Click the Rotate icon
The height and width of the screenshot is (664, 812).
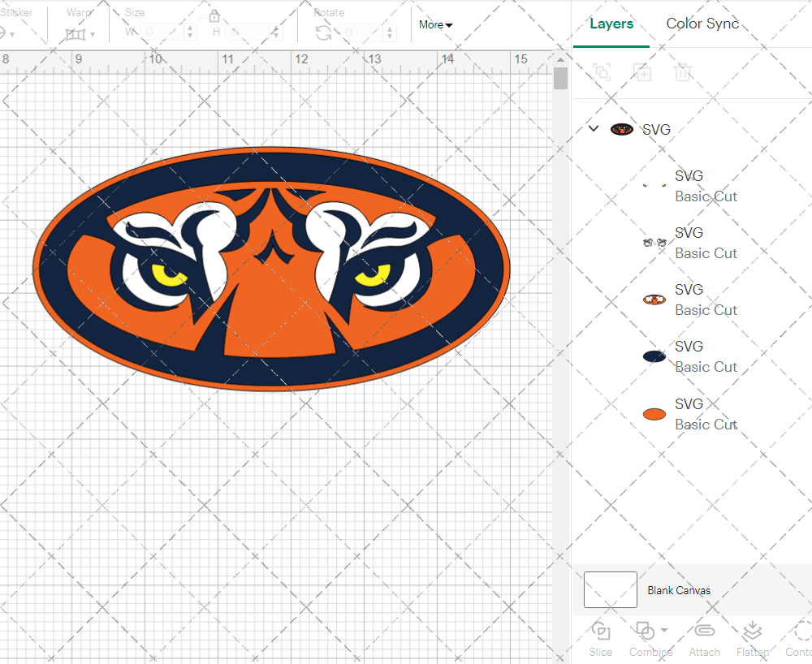point(324,33)
